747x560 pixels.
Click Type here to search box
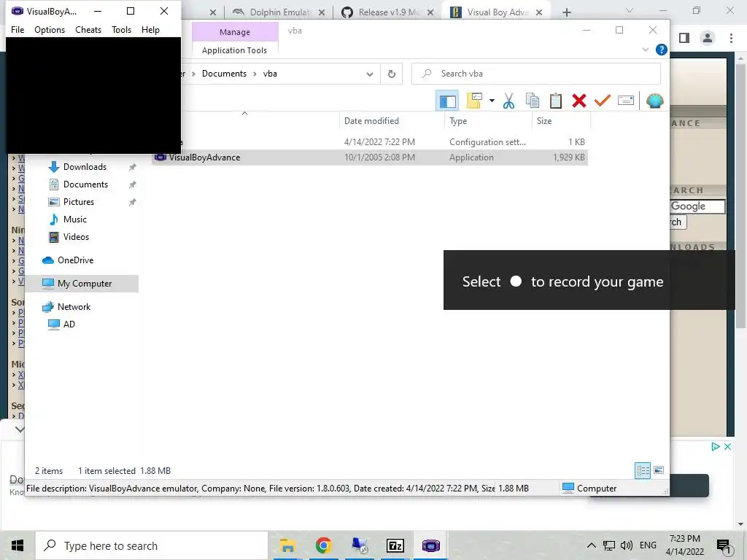tap(152, 545)
